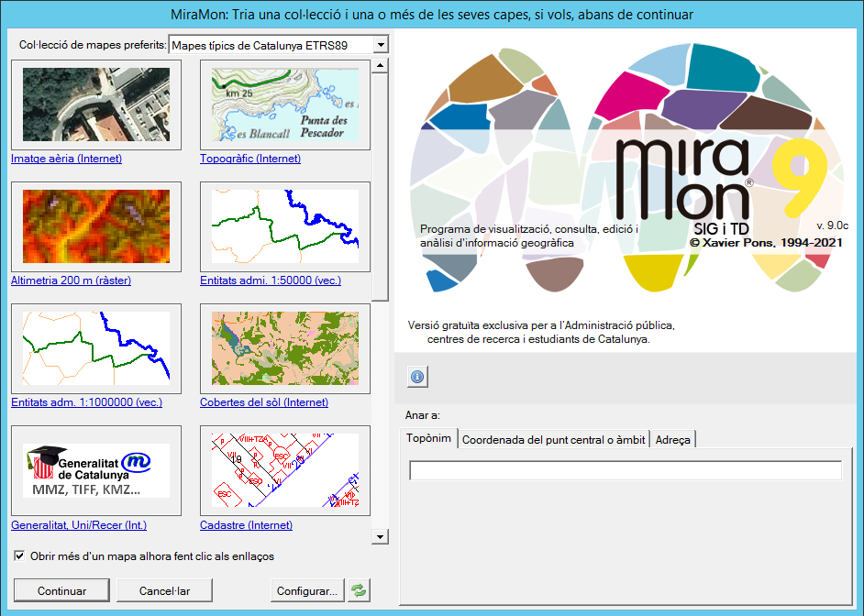Switch to the Adreça tab
864x616 pixels.
[x=672, y=439]
